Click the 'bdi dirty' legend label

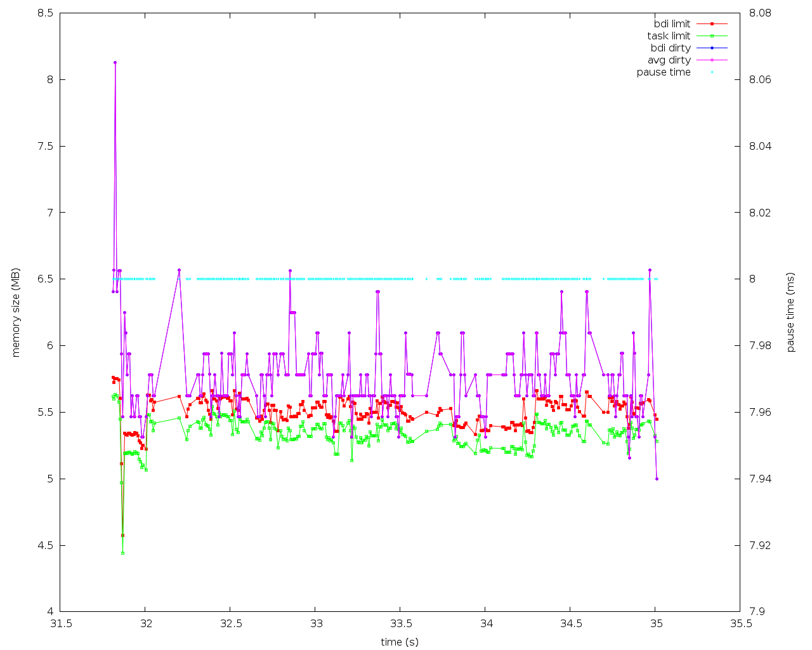(x=671, y=48)
